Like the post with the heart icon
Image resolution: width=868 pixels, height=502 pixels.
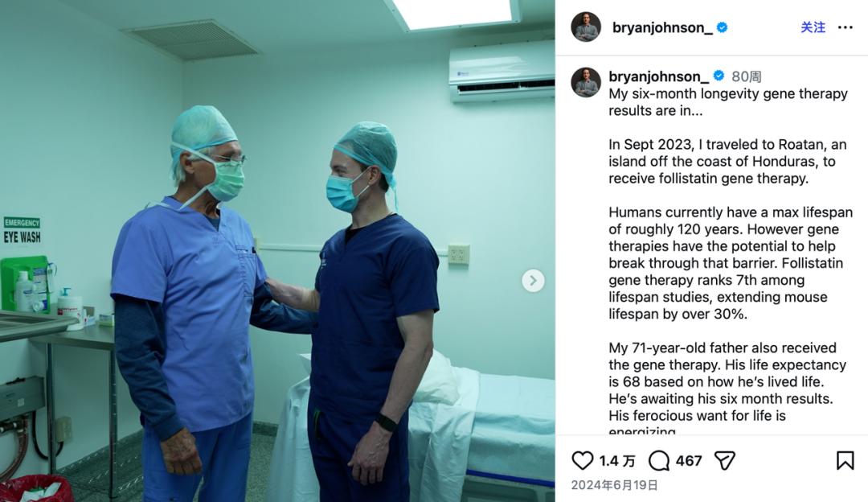coord(582,460)
